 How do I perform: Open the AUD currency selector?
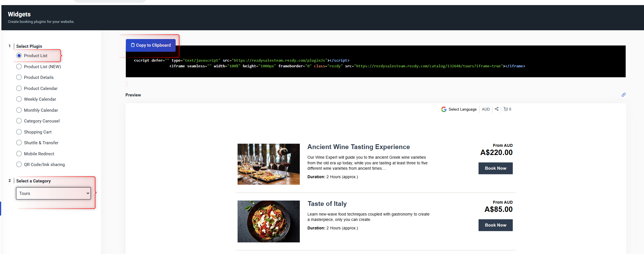(486, 109)
